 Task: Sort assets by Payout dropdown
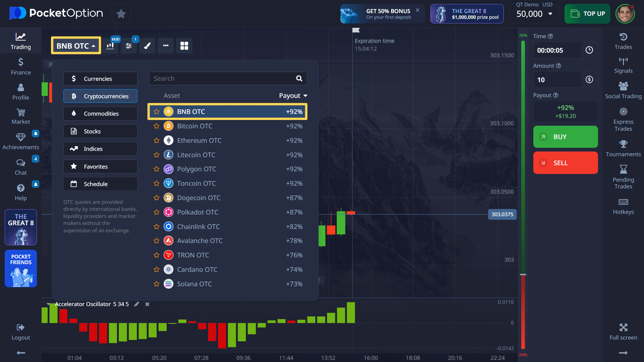point(293,96)
